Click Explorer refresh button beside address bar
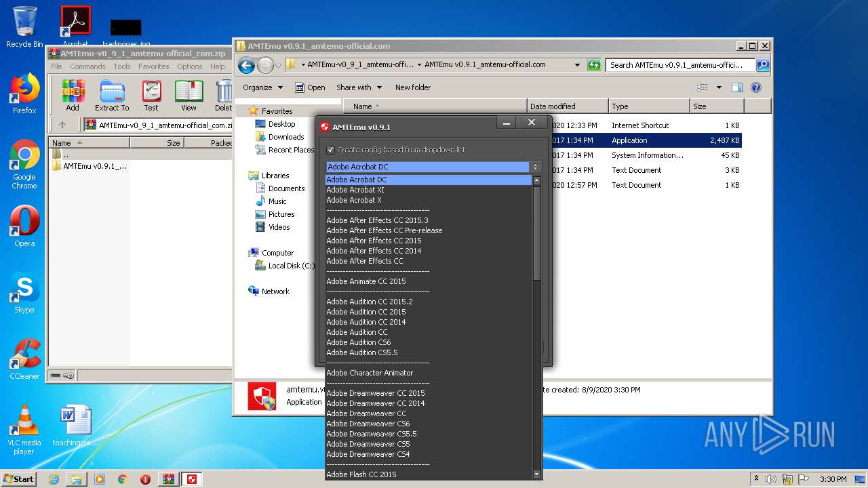This screenshot has height=488, width=868. pos(594,65)
